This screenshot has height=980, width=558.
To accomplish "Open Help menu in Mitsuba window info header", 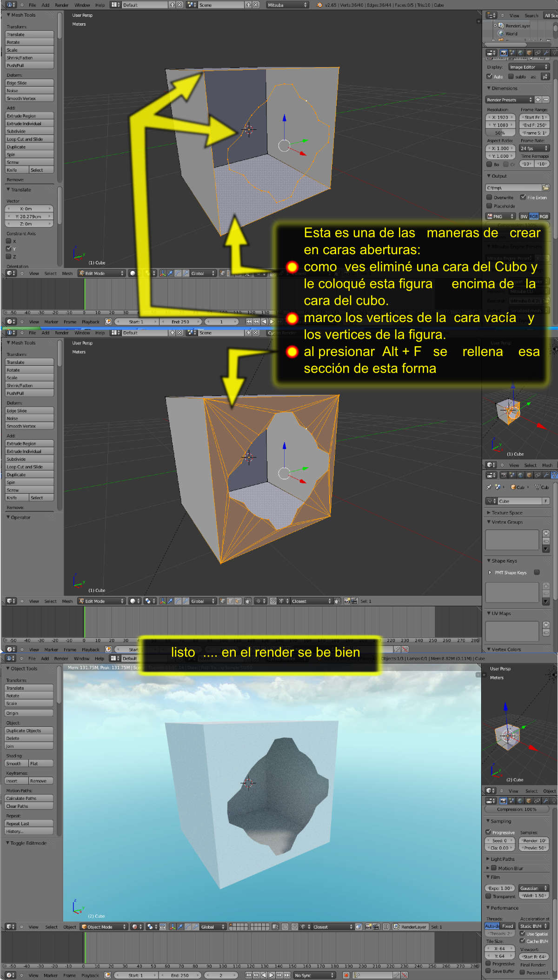I will point(100,5).
